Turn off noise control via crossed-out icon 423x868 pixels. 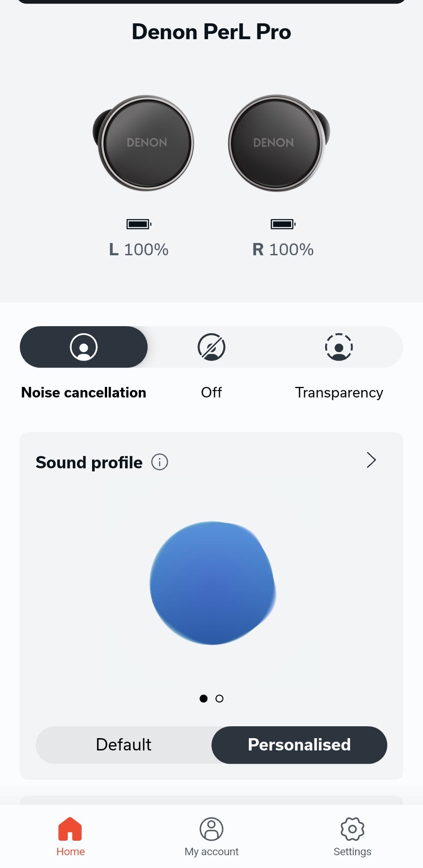211,347
